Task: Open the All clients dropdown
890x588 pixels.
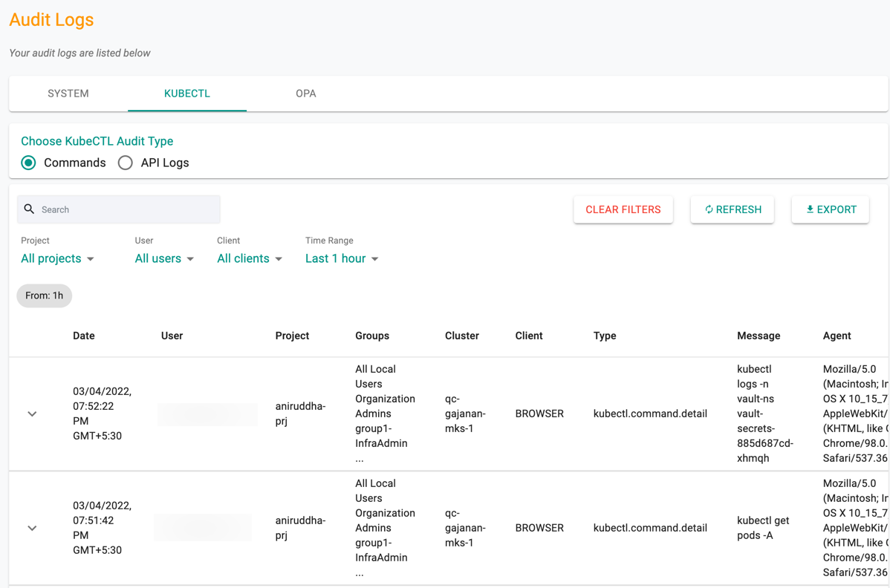Action: (x=250, y=258)
